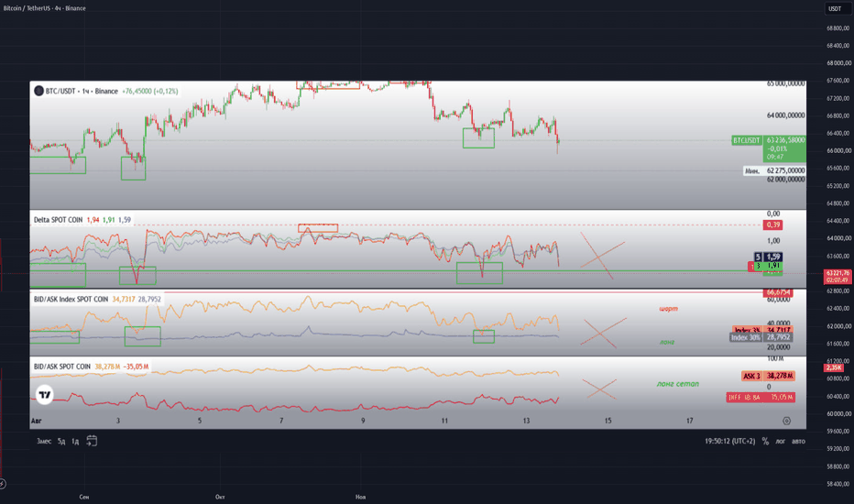The width and height of the screenshot is (854, 504).
Task: Toggle the percent (%) scale
Action: (x=765, y=442)
